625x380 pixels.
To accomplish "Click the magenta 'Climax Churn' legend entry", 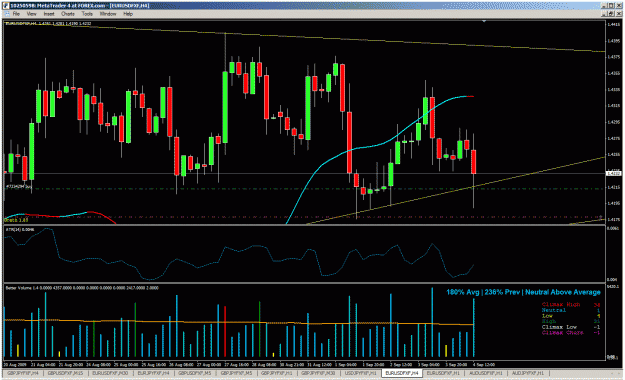I will click(562, 333).
